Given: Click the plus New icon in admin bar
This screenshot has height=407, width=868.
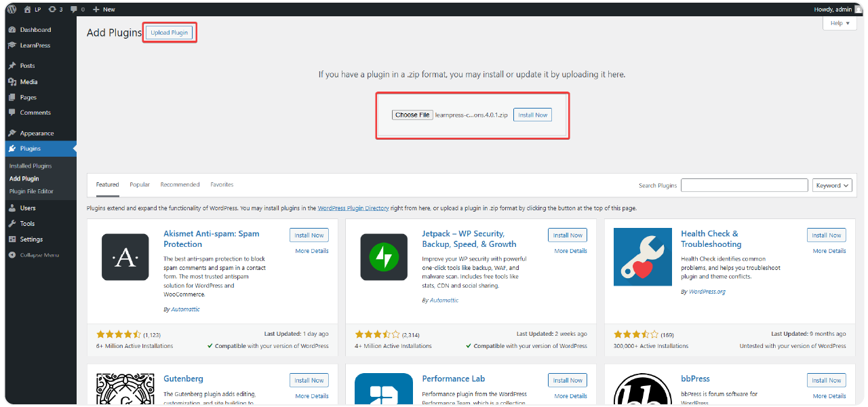Looking at the screenshot, I should [96, 9].
